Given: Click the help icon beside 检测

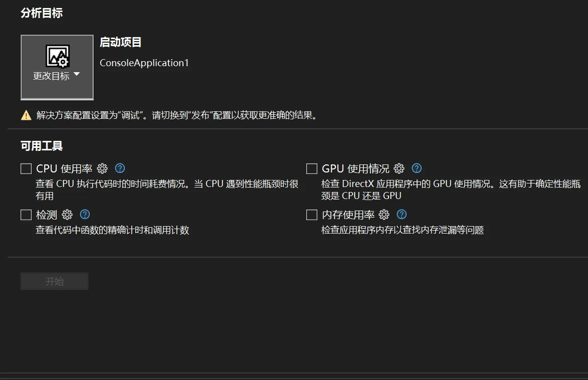Looking at the screenshot, I should [x=85, y=215].
